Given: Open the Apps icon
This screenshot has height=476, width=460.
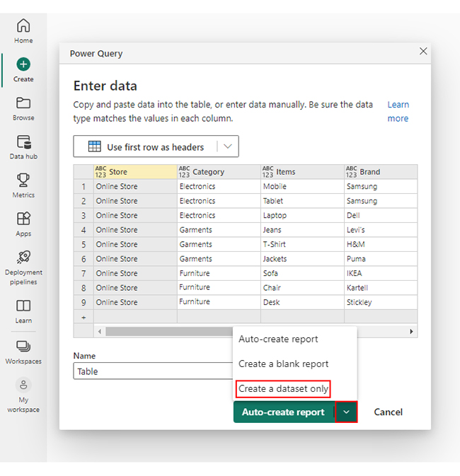Looking at the screenshot, I should click(x=23, y=219).
